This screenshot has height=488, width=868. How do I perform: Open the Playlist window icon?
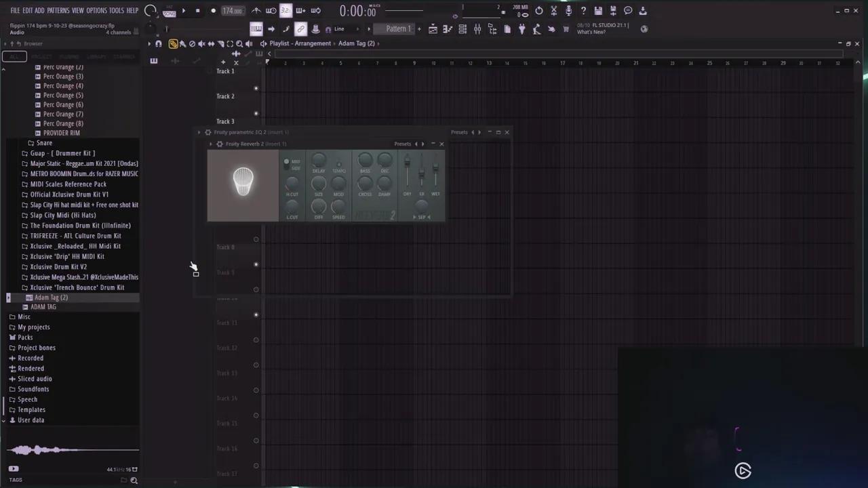coord(432,29)
